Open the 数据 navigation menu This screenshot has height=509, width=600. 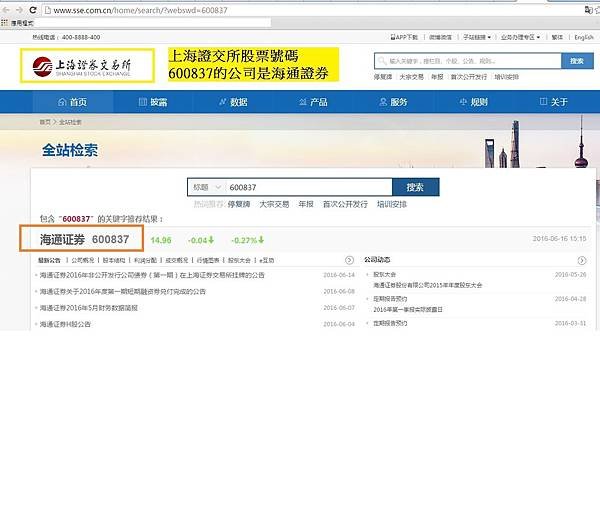233,102
